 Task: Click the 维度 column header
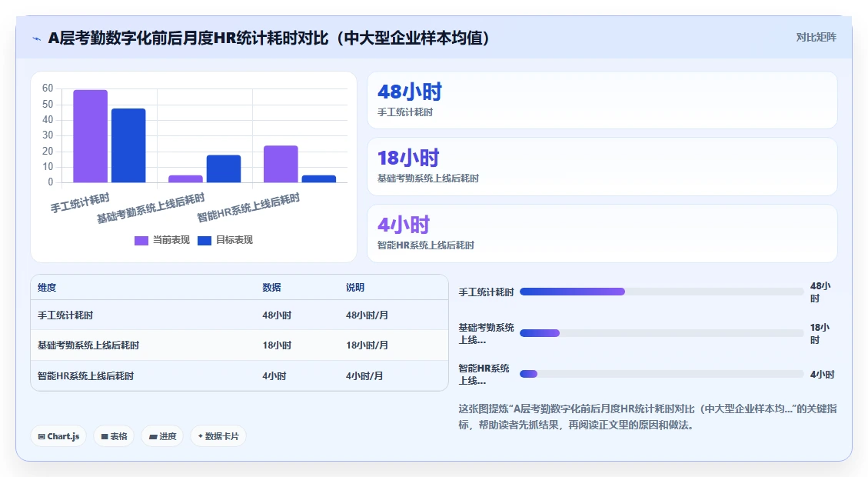point(47,288)
